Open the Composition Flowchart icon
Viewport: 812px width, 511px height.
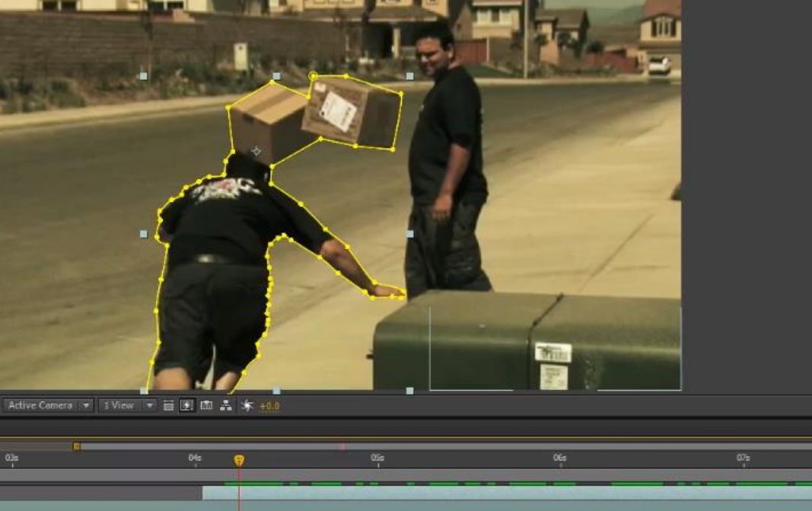tap(226, 406)
